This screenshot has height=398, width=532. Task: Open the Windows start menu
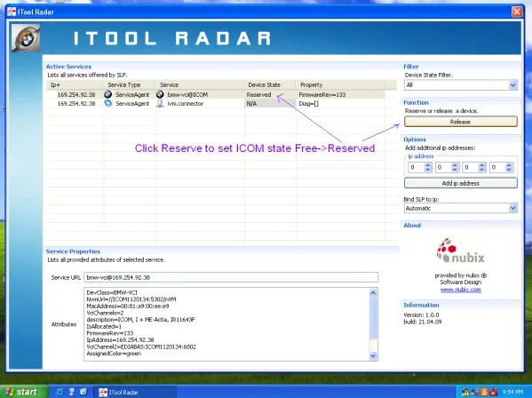(x=23, y=392)
